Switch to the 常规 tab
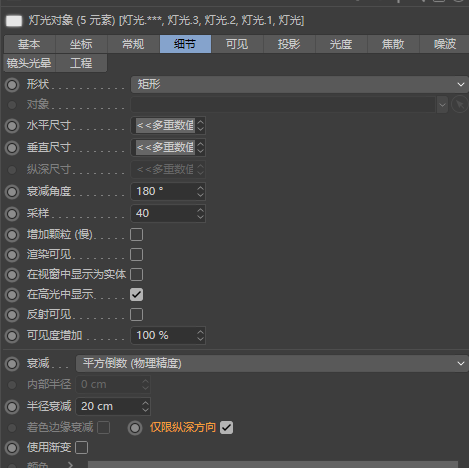This screenshot has width=469, height=468. (133, 44)
